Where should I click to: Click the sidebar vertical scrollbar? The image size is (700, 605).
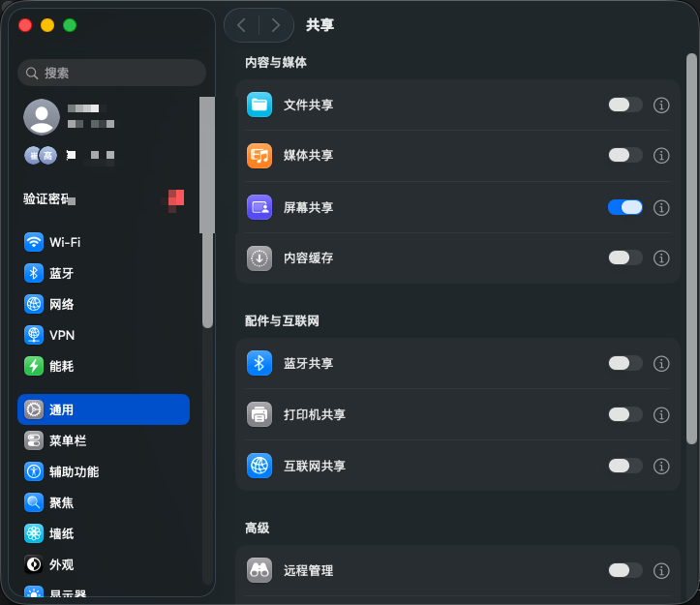pos(207,213)
